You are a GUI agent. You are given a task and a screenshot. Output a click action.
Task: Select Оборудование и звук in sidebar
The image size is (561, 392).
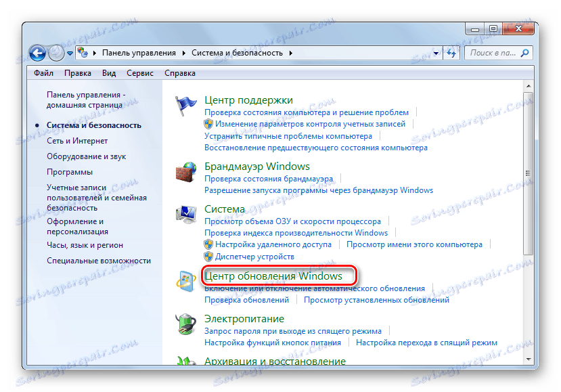[86, 156]
